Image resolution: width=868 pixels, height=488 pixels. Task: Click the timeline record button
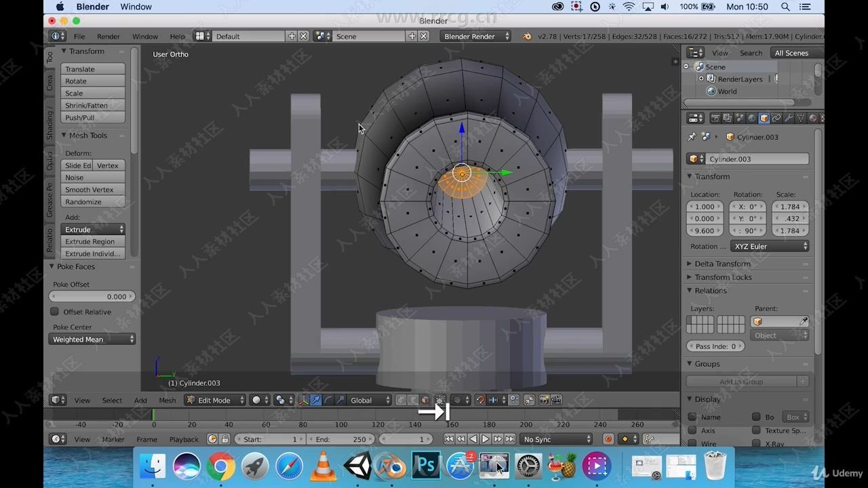[608, 439]
